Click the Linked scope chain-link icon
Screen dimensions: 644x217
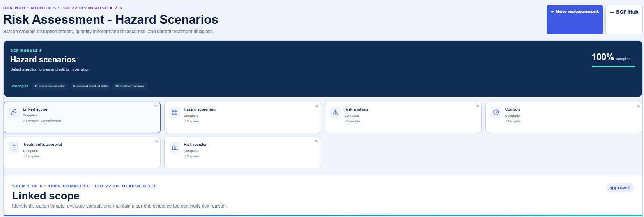[x=14, y=112]
